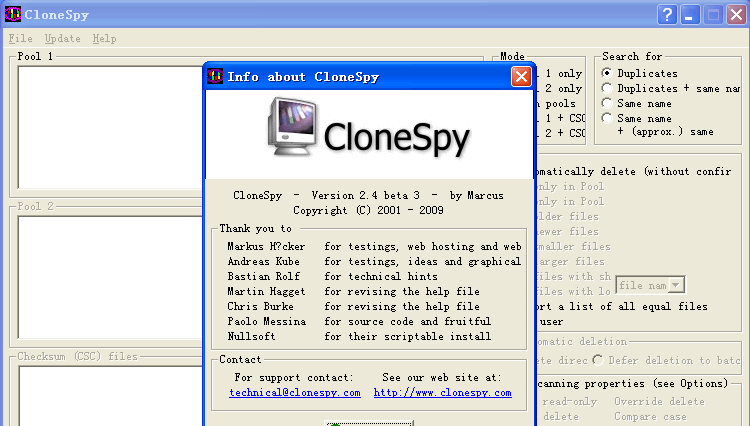Viewport: 750px width, 426px height.
Task: Open the http://www.clonespy.com website link
Action: click(x=442, y=393)
